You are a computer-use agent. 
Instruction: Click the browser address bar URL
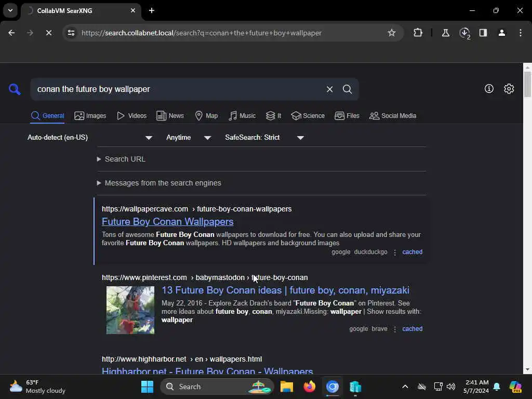[x=202, y=33]
